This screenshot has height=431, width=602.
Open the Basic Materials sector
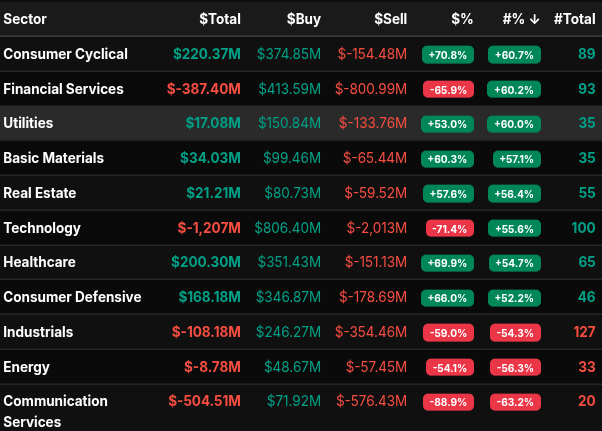click(x=53, y=158)
